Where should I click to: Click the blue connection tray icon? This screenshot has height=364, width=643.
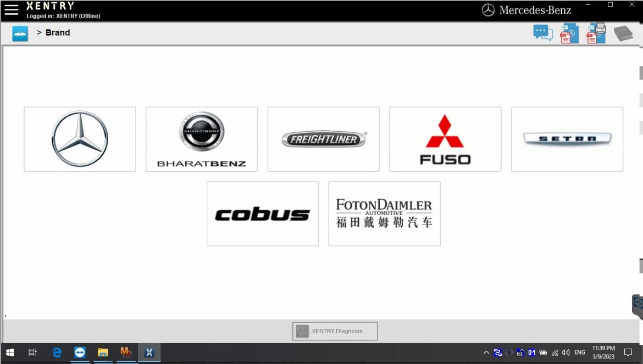498,352
